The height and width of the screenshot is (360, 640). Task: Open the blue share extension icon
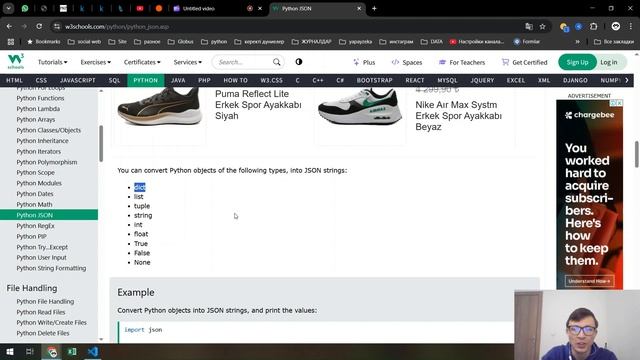tap(578, 27)
